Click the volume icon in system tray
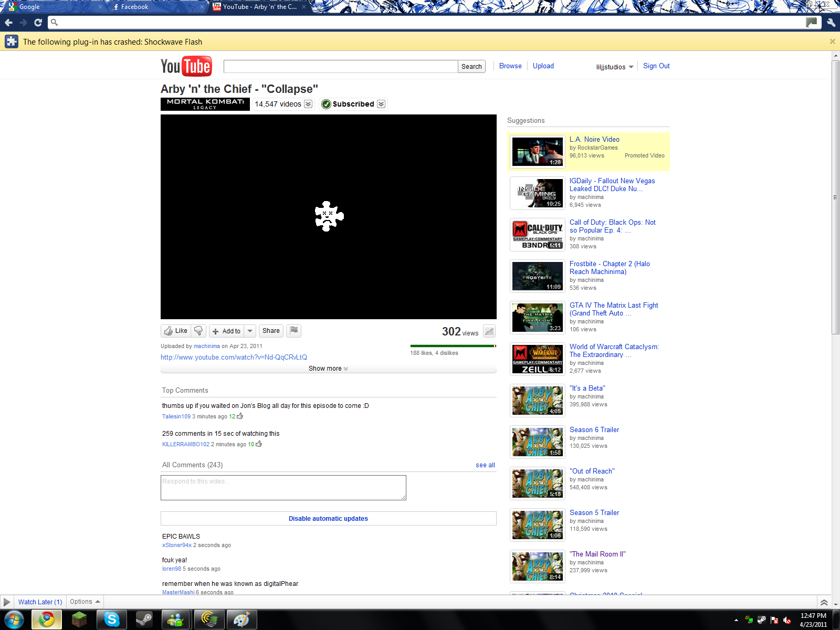The image size is (840, 630). [x=787, y=620]
